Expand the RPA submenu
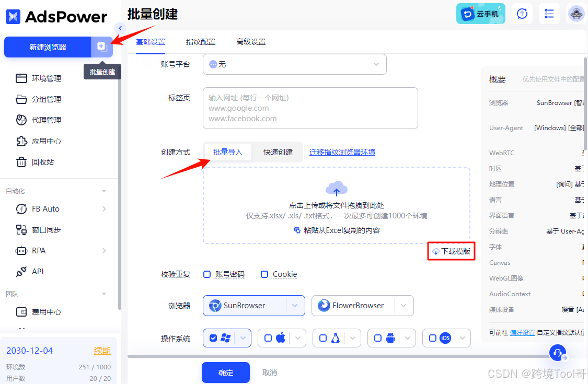This screenshot has height=384, width=588. tap(104, 250)
